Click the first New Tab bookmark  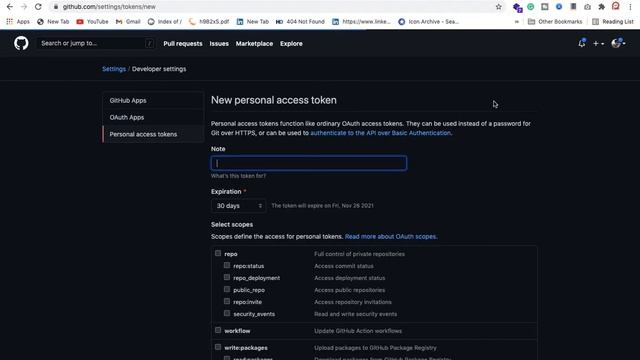(53, 22)
